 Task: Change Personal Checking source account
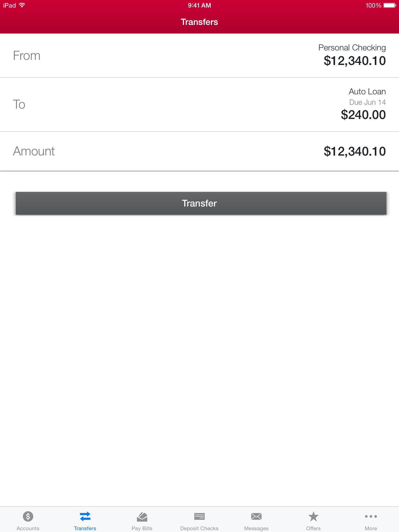pos(352,48)
